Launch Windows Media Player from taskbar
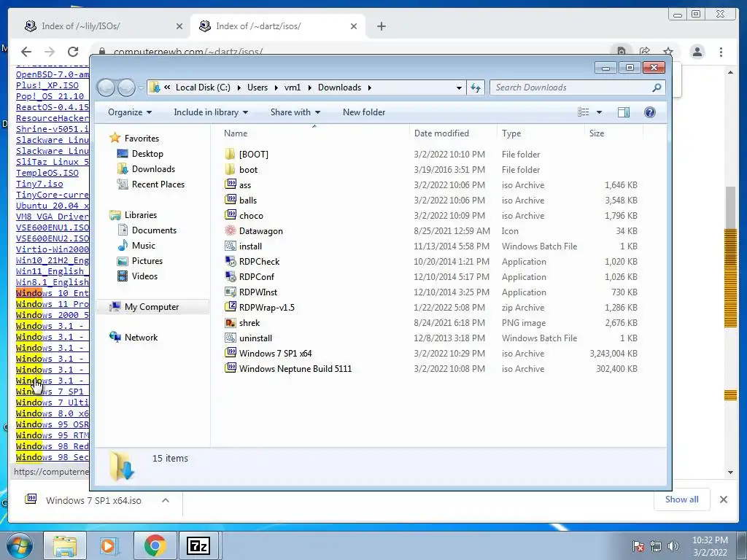 [109, 545]
